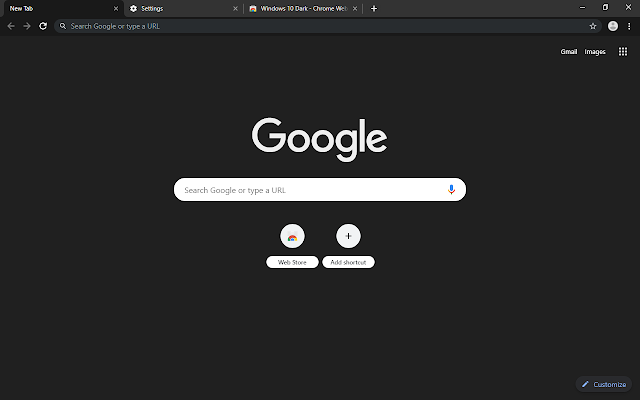Click the Add shortcut label
Viewport: 640px width, 400px height.
coord(348,262)
